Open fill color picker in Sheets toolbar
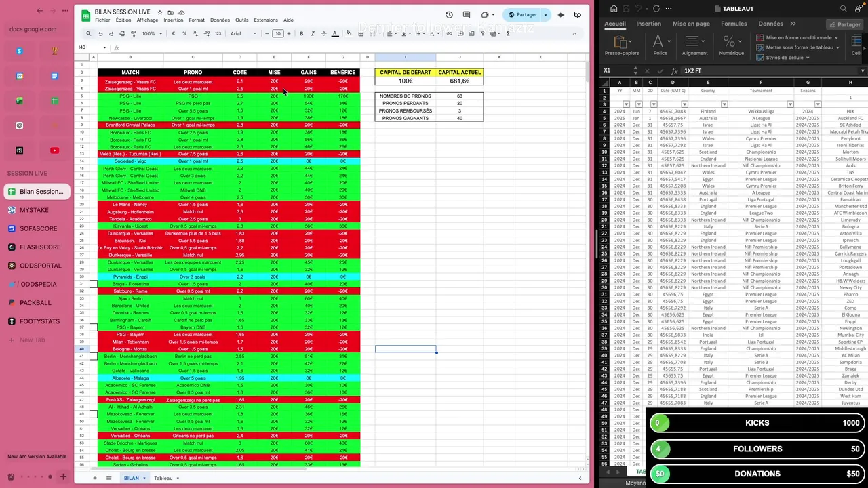868x488 pixels. click(x=349, y=33)
